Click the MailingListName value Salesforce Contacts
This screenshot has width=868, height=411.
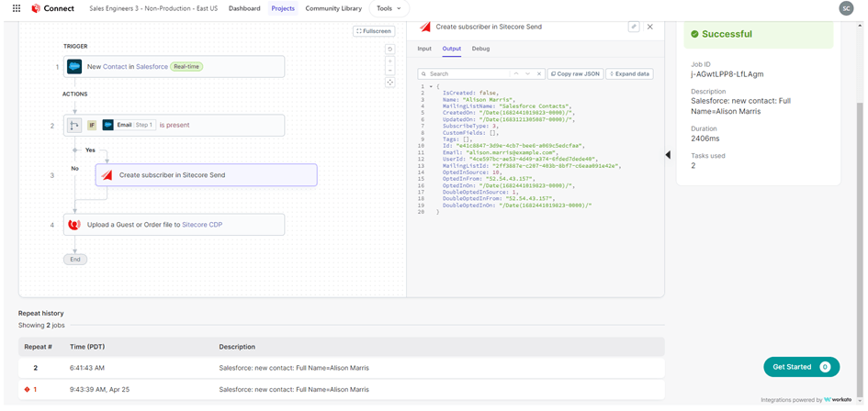coord(535,106)
